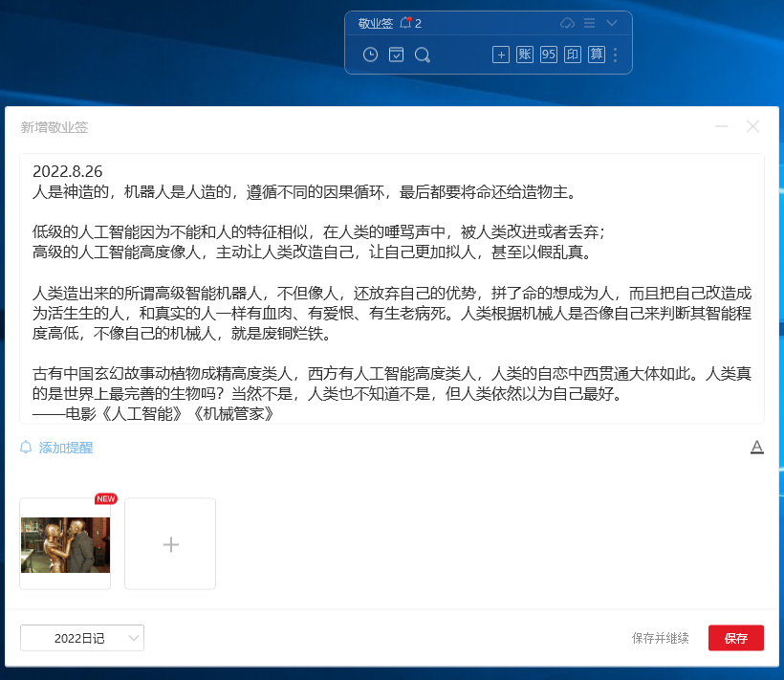Click 添加提醒 to add a reminder
This screenshot has height=680, width=784.
click(66, 448)
